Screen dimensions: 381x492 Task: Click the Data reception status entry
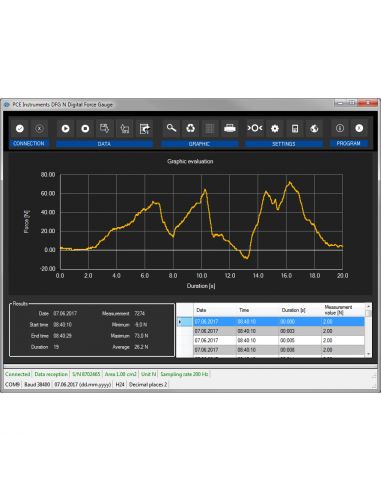51,374
